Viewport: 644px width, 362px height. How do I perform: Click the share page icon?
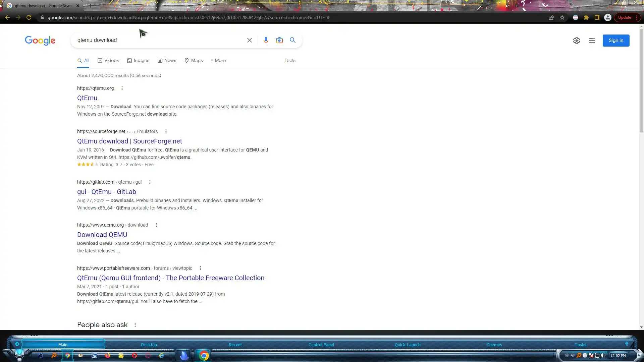click(x=551, y=17)
